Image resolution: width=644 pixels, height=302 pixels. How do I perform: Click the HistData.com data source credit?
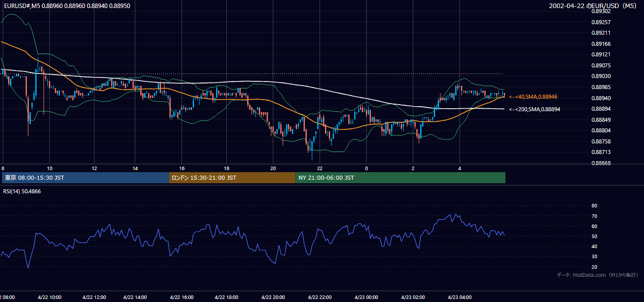click(598, 275)
